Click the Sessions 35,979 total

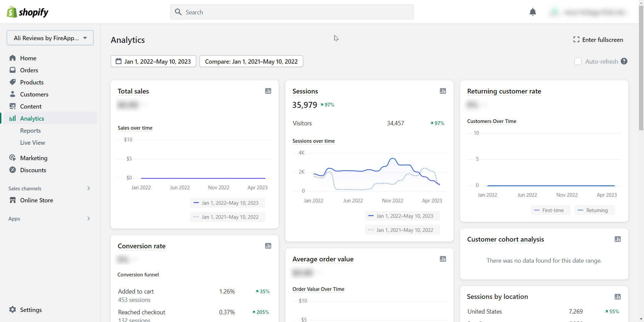pos(305,105)
